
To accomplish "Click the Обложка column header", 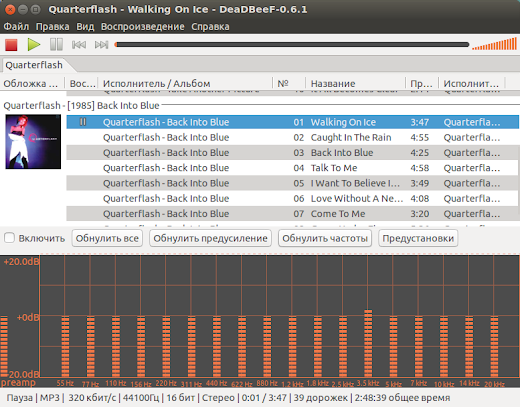I will click(31, 83).
